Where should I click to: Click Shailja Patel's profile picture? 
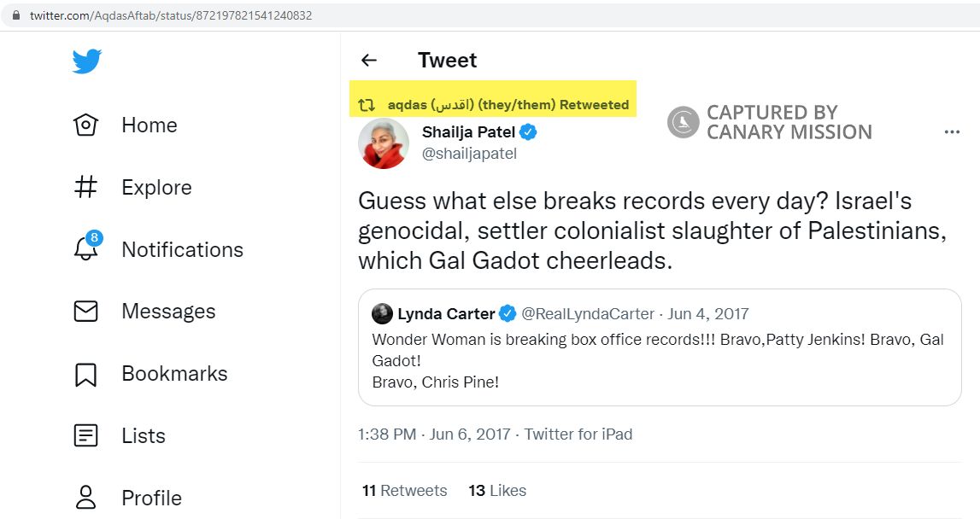click(384, 143)
